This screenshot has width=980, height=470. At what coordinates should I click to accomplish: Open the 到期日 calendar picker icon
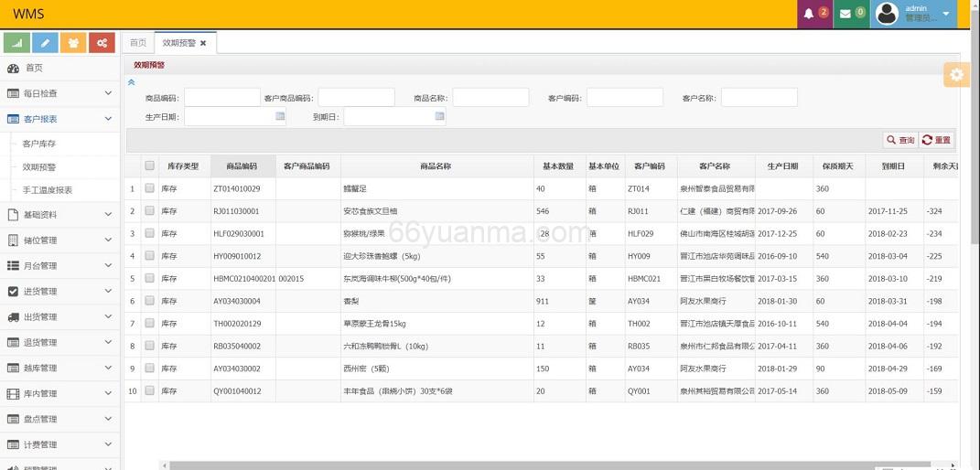tap(439, 116)
